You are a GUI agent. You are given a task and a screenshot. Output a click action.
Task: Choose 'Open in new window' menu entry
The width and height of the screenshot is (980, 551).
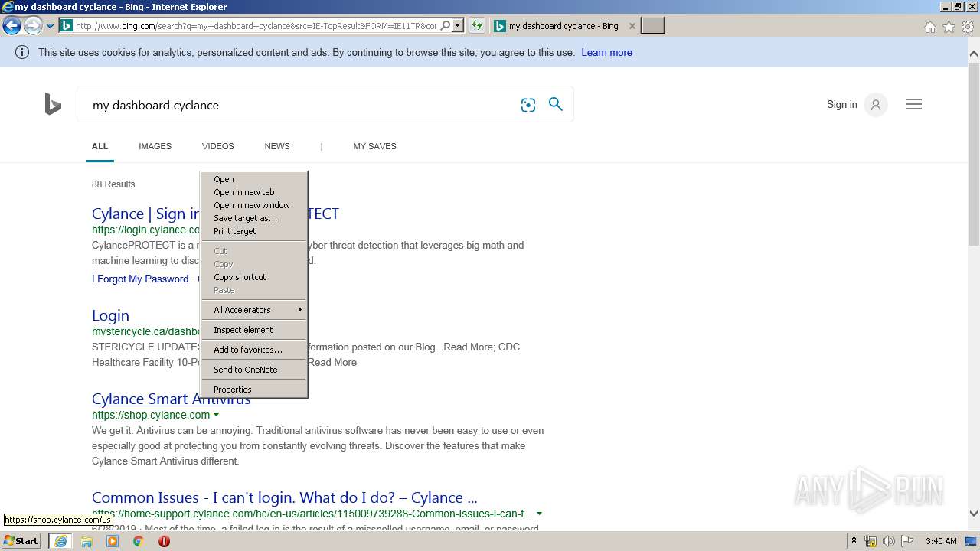pos(253,205)
